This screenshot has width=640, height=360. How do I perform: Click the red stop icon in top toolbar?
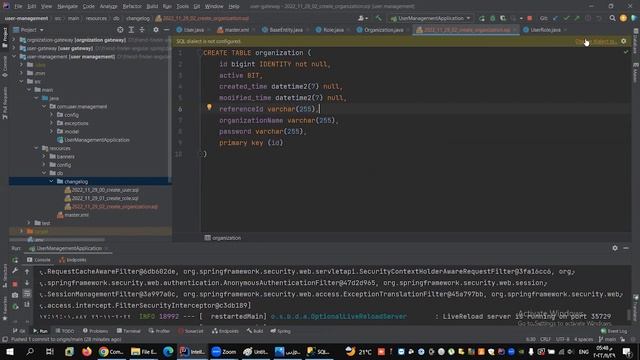point(529,18)
